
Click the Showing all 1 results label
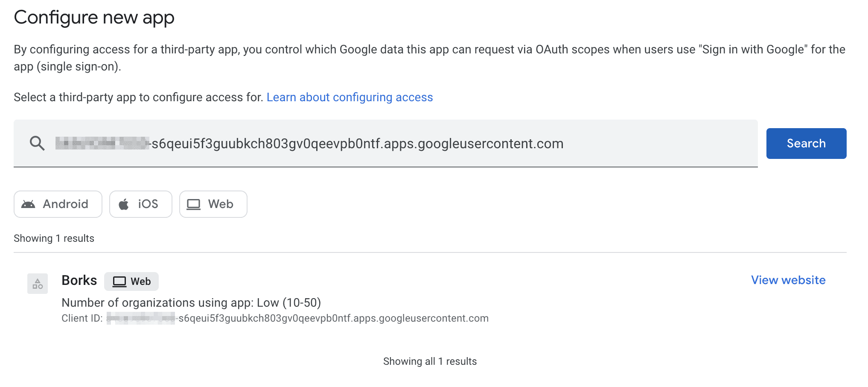point(430,361)
